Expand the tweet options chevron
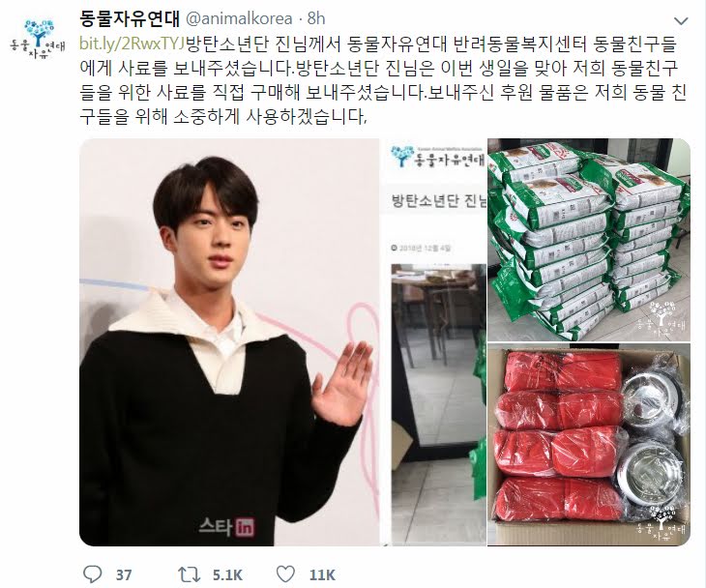 [681, 20]
